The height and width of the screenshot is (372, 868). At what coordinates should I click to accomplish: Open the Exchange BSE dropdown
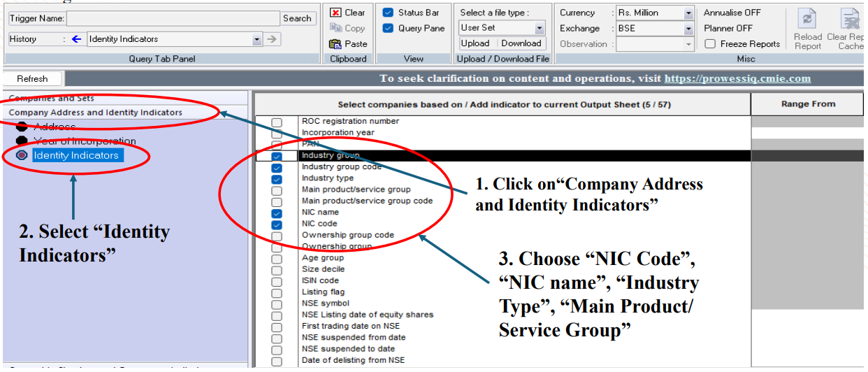click(x=688, y=29)
